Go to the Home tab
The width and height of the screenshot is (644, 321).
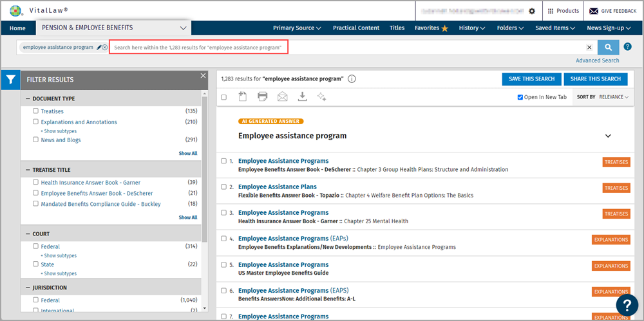click(17, 28)
